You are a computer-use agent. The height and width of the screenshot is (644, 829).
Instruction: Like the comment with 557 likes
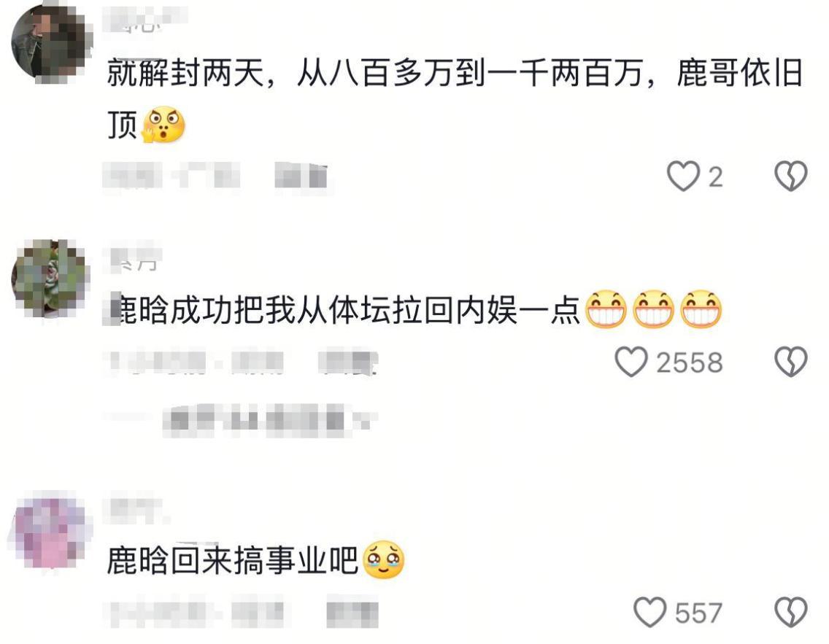tap(649, 613)
